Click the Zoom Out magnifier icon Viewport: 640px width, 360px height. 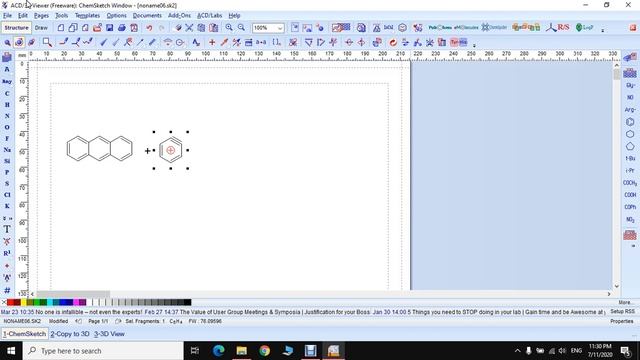click(241, 28)
